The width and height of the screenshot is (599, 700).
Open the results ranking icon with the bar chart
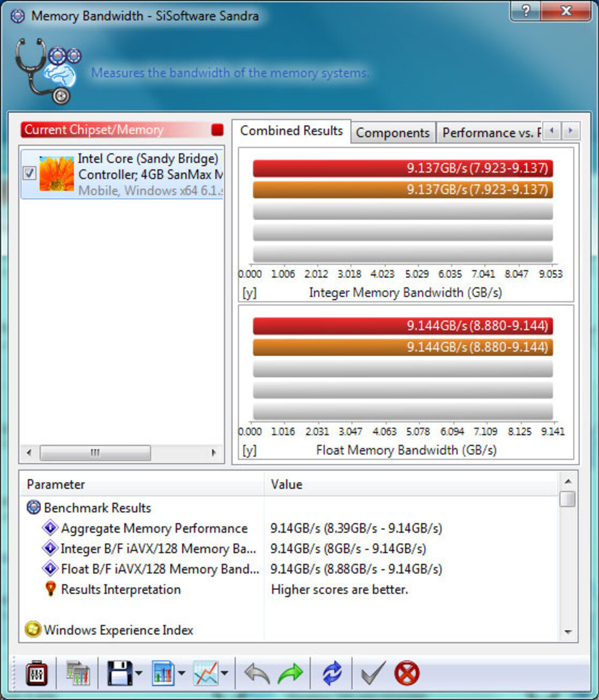click(x=78, y=673)
